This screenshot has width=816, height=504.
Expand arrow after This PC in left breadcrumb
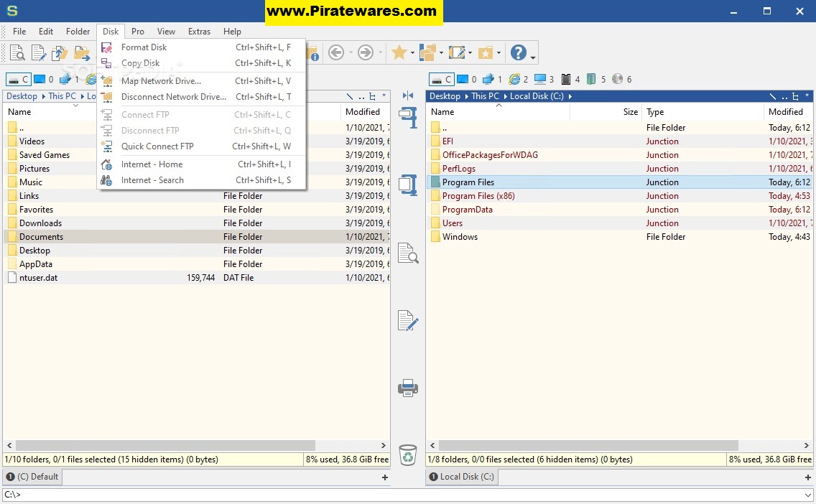(82, 96)
